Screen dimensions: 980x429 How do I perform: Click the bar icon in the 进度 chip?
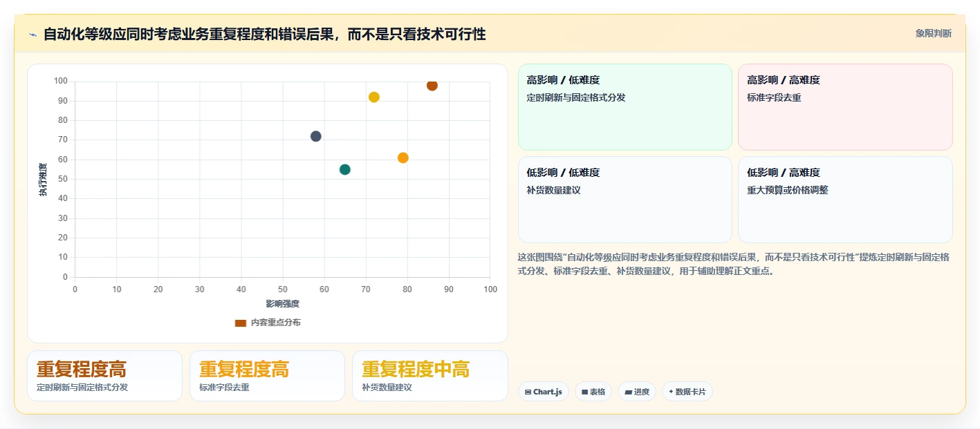coord(628,392)
